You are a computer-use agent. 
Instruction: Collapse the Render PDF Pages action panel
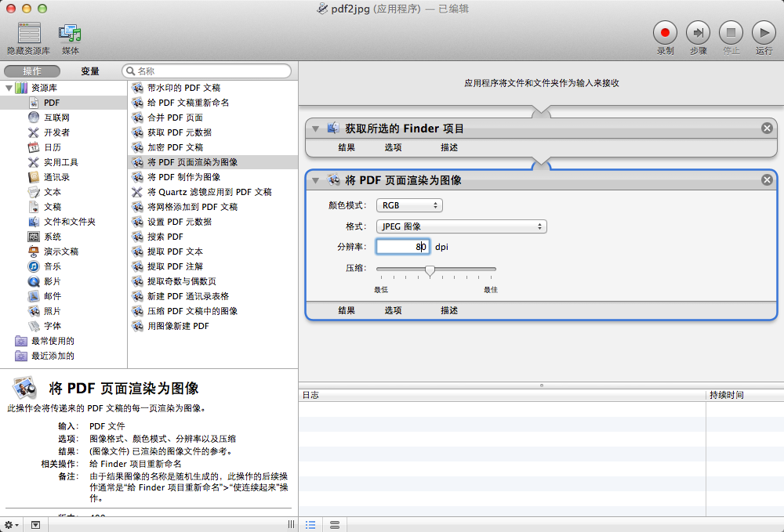point(315,180)
